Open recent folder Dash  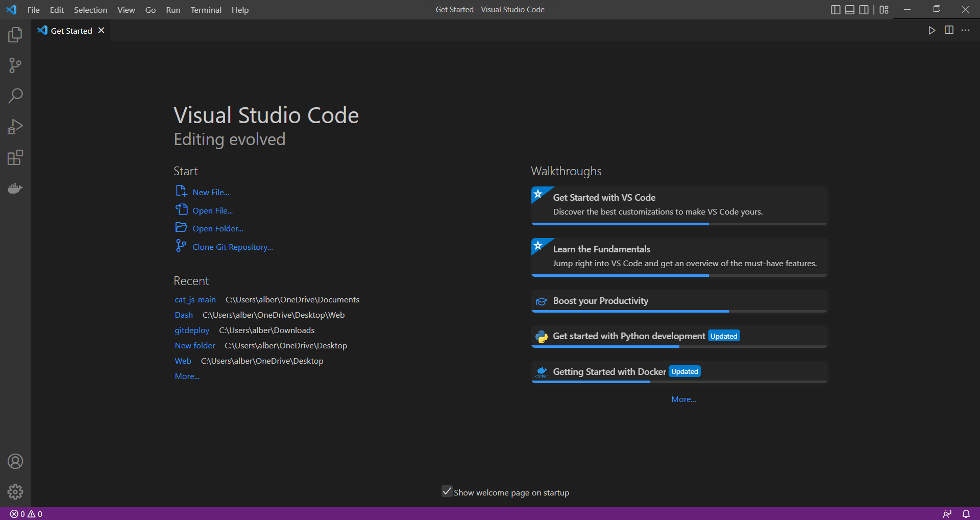[184, 315]
